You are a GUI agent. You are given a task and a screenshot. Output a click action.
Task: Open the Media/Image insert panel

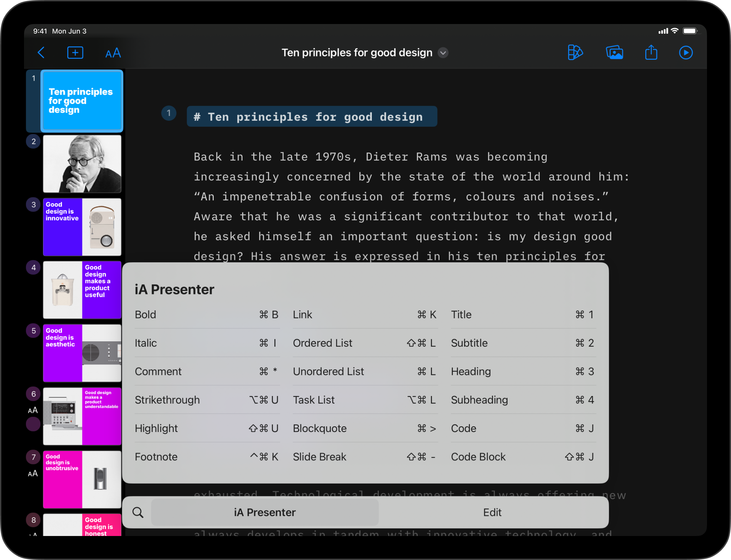pyautogui.click(x=614, y=52)
